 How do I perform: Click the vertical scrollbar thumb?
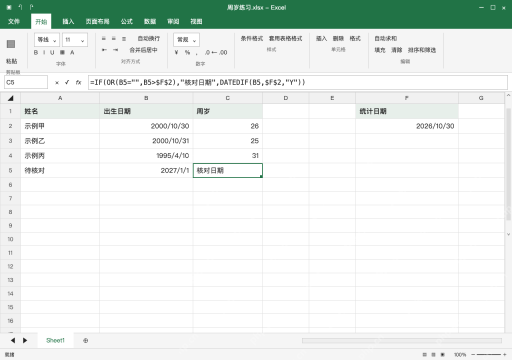coord(508,164)
